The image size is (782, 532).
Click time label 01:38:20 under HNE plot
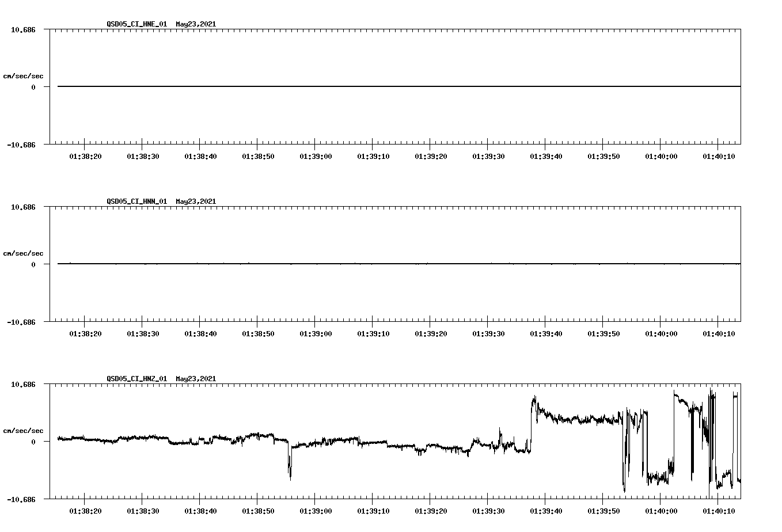click(x=85, y=157)
